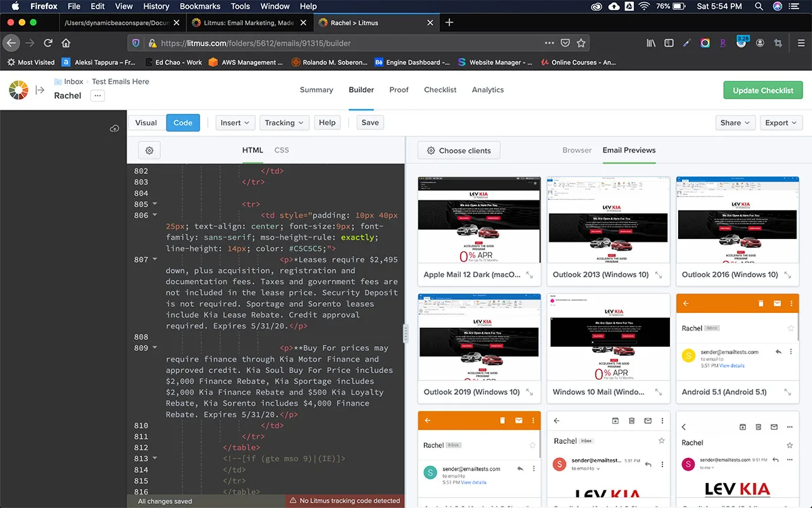Open the Insert dropdown

235,123
